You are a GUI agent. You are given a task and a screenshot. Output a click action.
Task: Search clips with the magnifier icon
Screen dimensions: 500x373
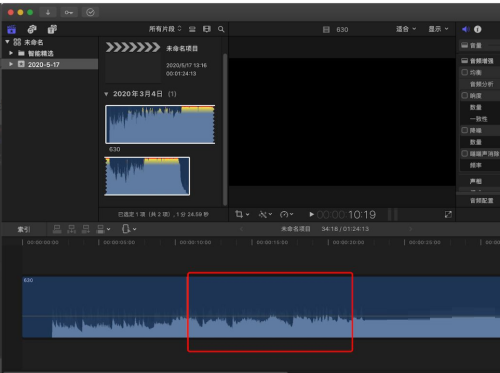pos(221,29)
